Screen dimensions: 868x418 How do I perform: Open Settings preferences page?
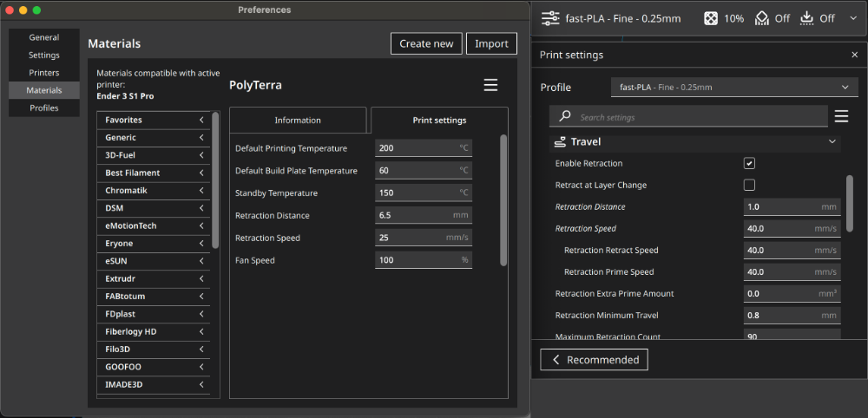click(x=44, y=56)
